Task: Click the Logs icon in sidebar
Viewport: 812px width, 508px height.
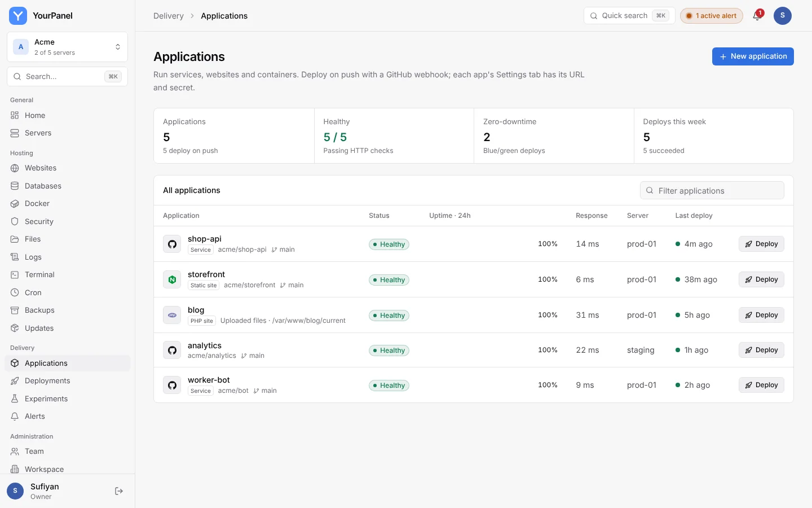Action: point(15,257)
